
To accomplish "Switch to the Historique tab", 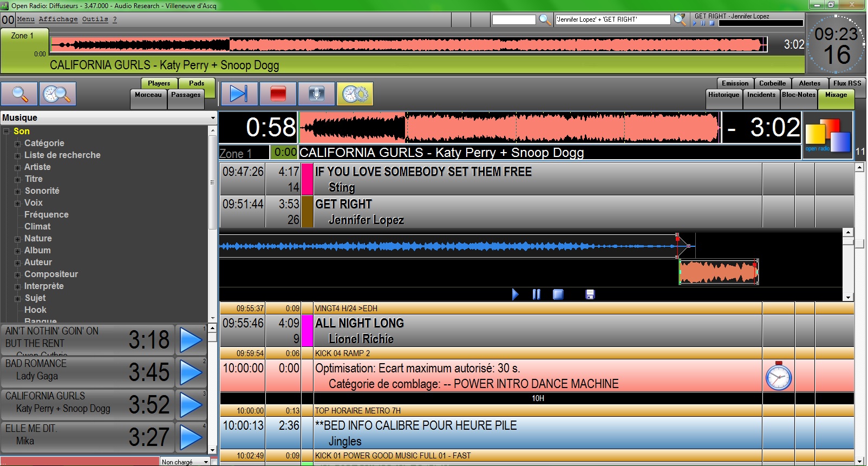I will click(723, 95).
